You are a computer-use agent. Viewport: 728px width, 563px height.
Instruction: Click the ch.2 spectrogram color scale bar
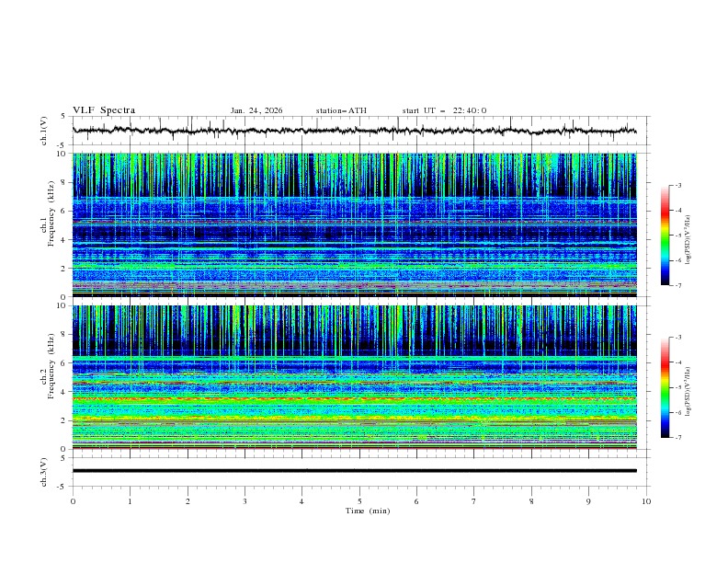coord(665,387)
